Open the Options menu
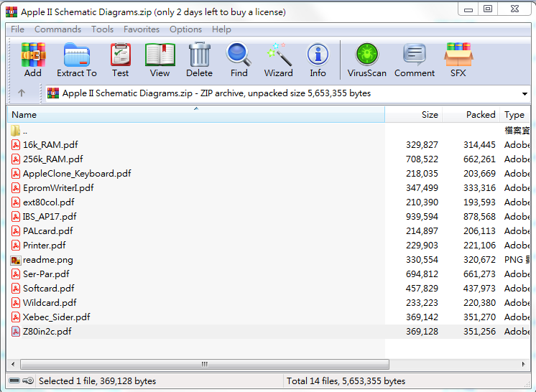This screenshot has height=392, width=536. [185, 29]
